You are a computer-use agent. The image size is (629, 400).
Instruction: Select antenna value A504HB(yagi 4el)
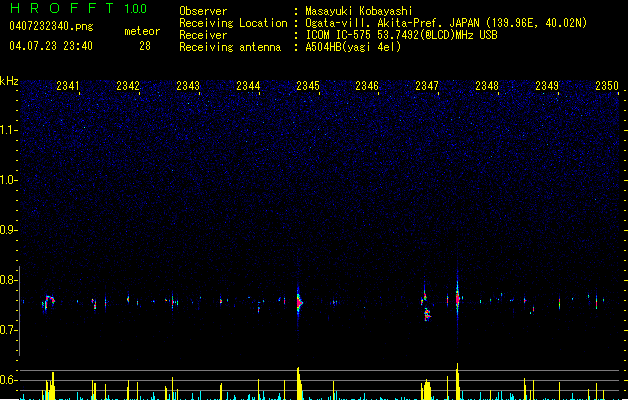(353, 47)
